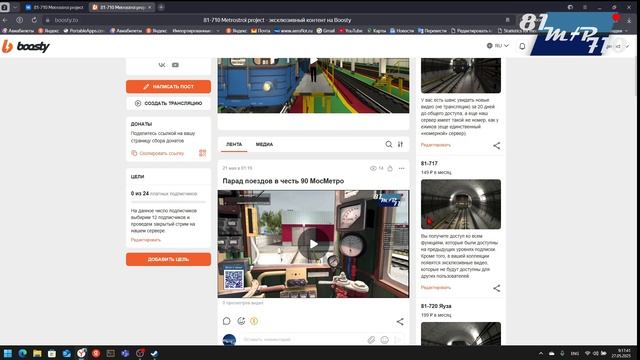Click the post views eye icon
The height and width of the screenshot is (360, 640).
pos(373,168)
